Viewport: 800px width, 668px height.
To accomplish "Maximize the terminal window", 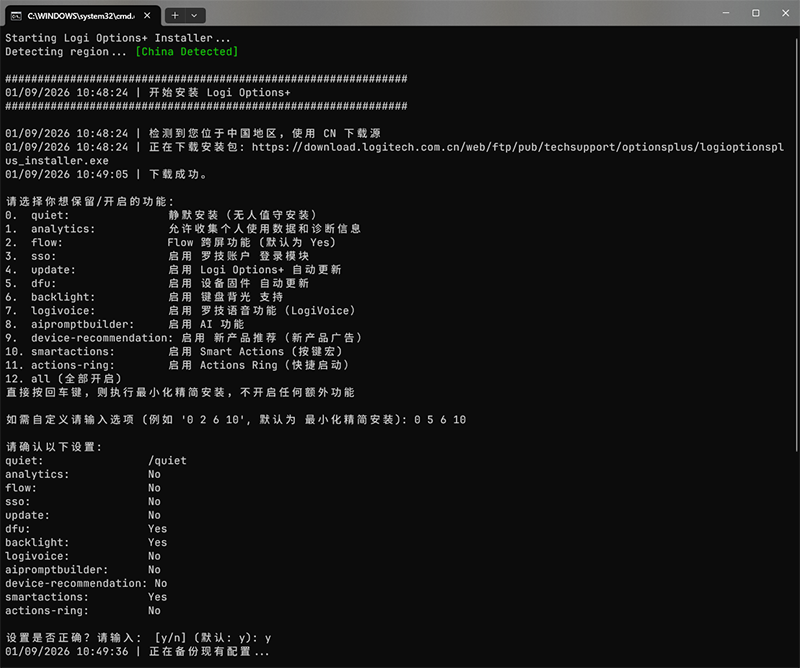I will click(x=756, y=13).
